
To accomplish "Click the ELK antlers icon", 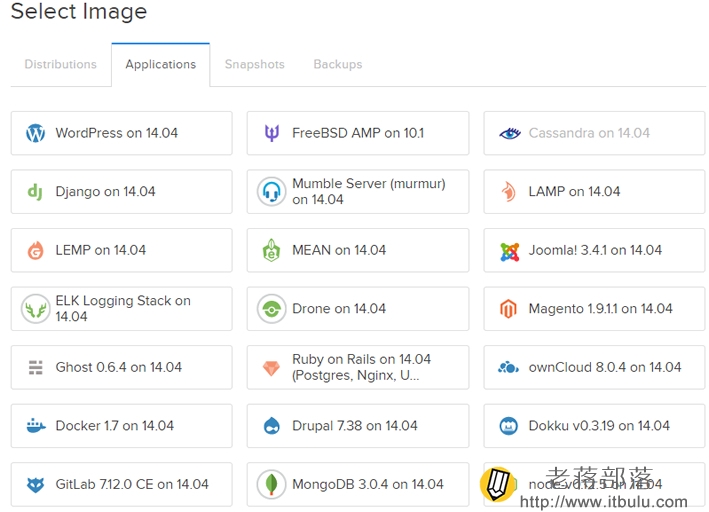I will click(x=35, y=308).
